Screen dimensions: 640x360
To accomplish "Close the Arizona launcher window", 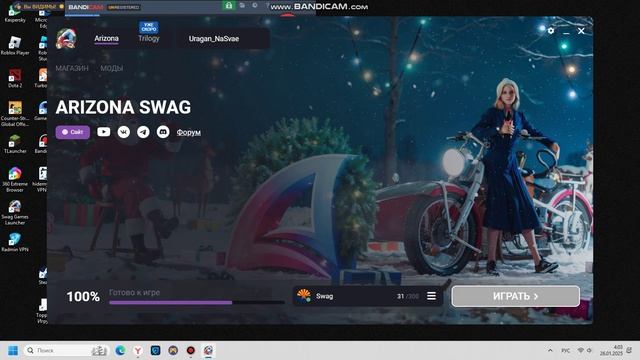I will [581, 31].
